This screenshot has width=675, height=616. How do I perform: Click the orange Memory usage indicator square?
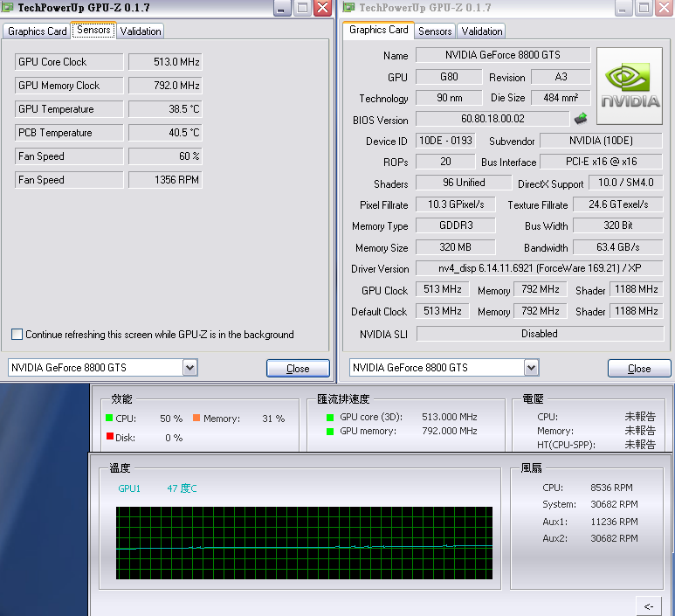pyautogui.click(x=197, y=419)
